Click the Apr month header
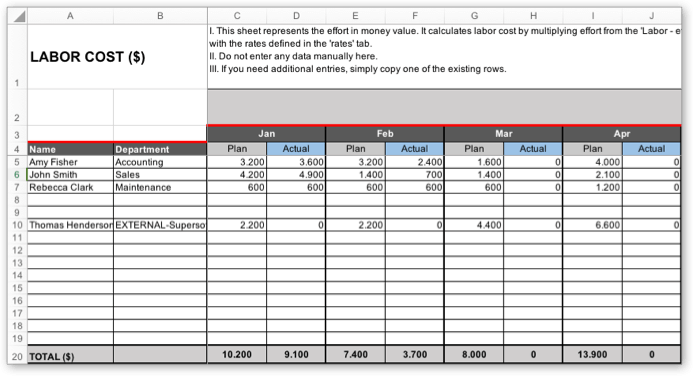 622,134
